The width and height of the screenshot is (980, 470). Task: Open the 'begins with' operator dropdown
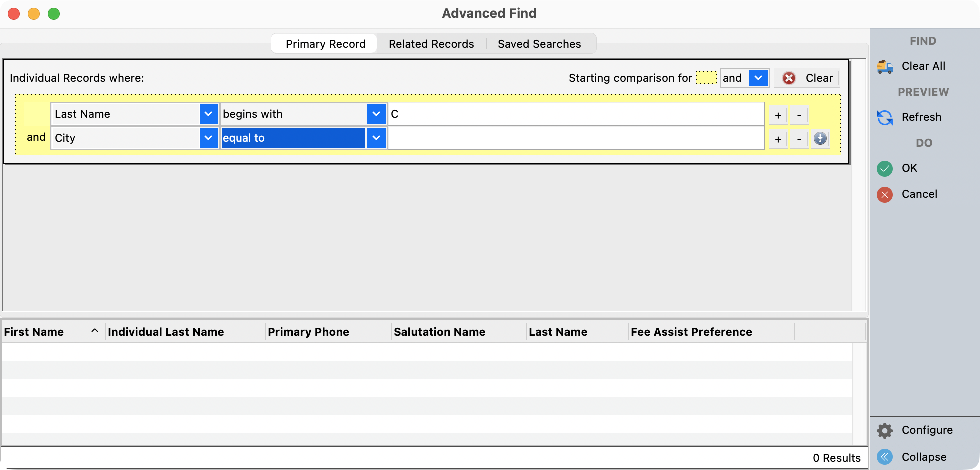coord(376,114)
